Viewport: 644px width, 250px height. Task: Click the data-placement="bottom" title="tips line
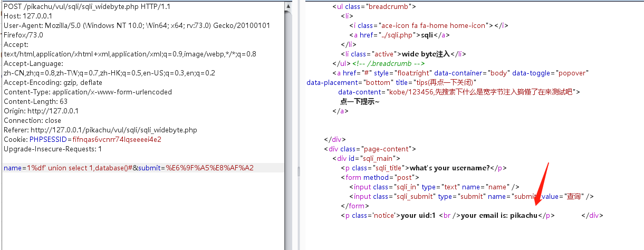pos(391,82)
